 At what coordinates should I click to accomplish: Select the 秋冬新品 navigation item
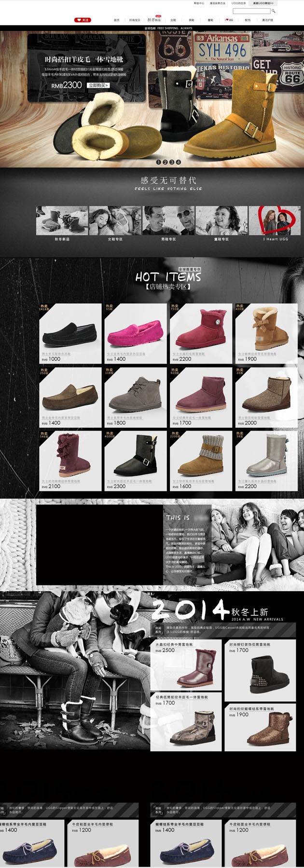click(154, 20)
